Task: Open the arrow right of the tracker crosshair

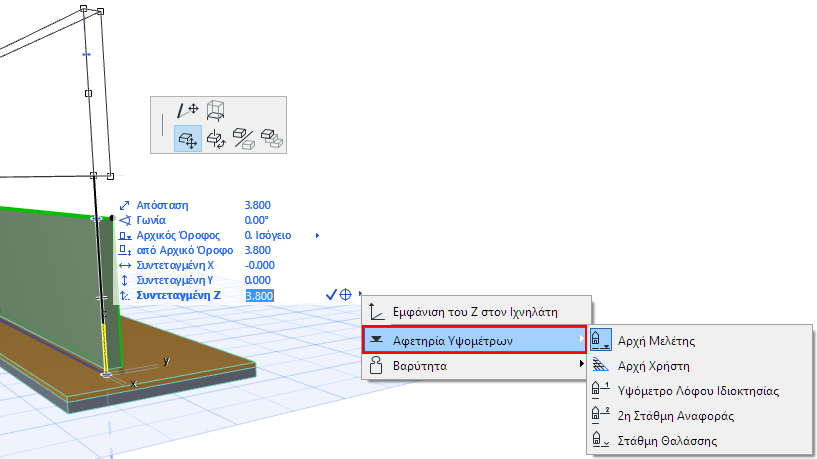Action: coord(360,294)
